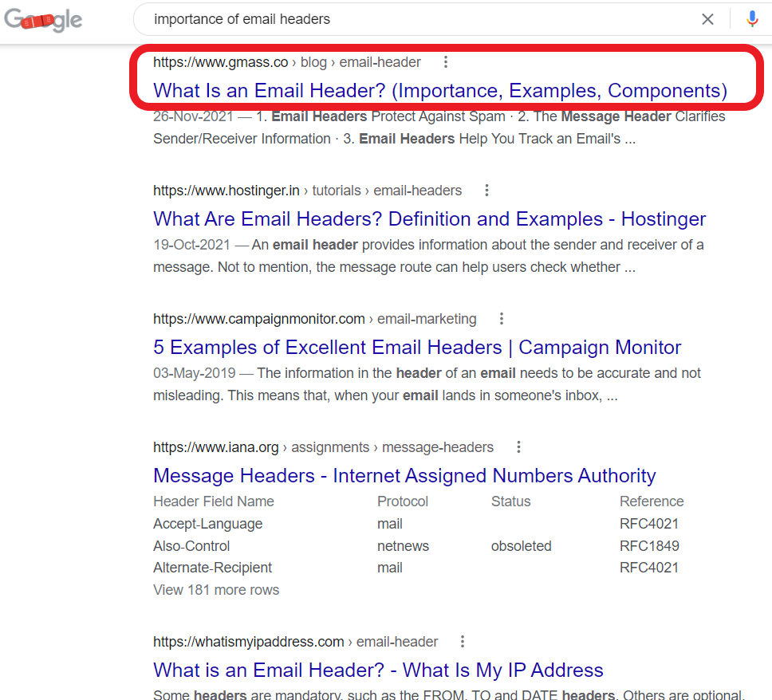Open the three-dot menu on the IANA result

pyautogui.click(x=518, y=447)
